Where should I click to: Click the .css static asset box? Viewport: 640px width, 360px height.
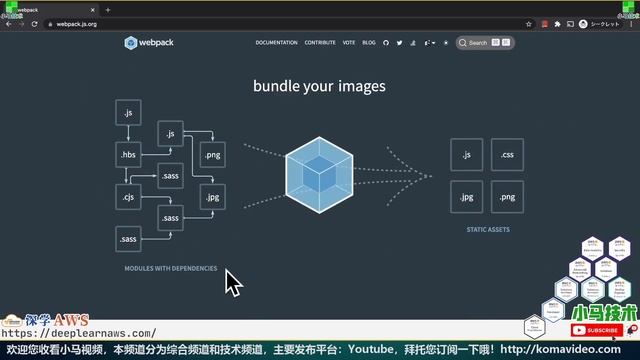click(x=507, y=155)
